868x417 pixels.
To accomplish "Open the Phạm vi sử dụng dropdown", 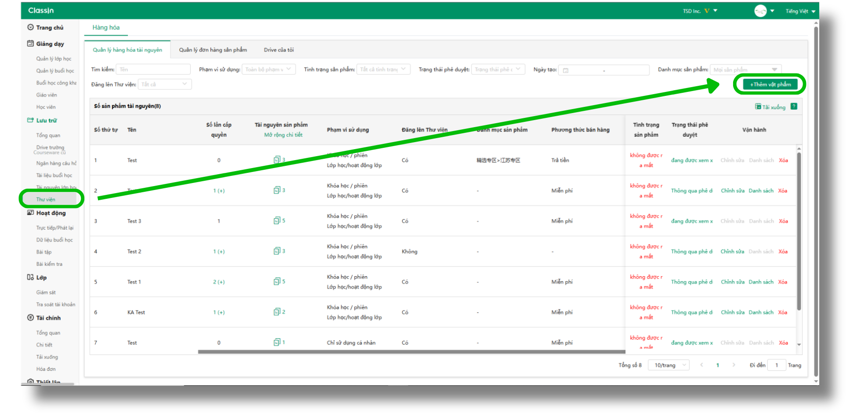I will click(268, 69).
